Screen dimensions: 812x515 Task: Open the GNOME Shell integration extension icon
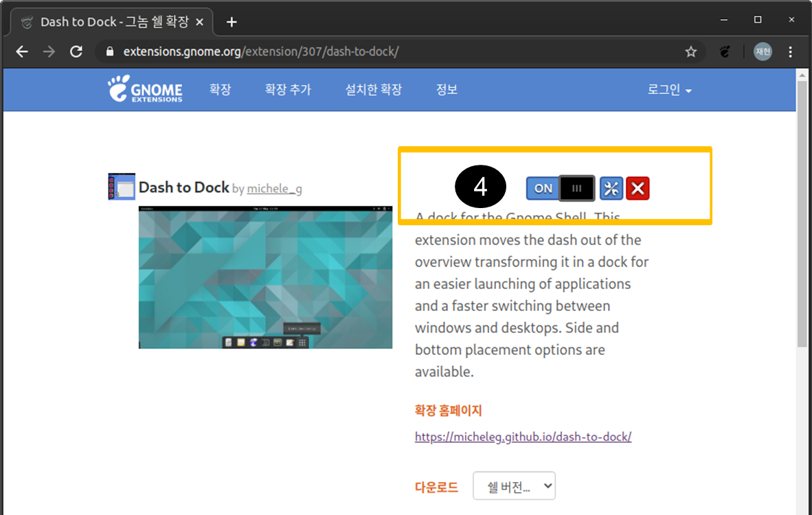pos(725,51)
